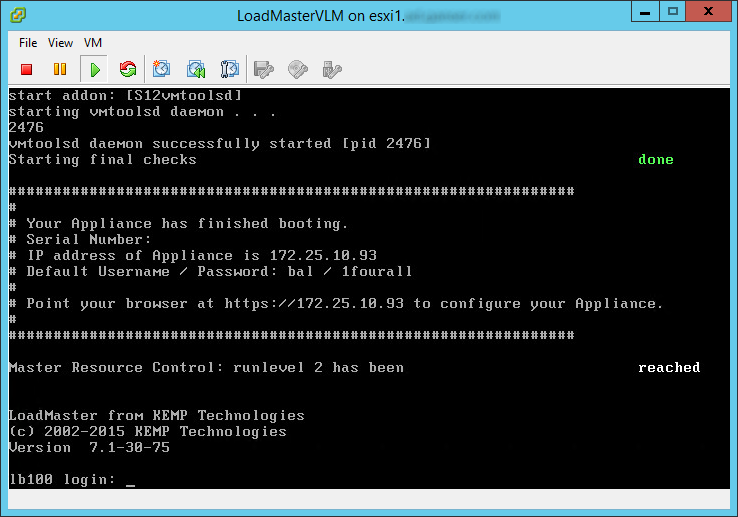Maximize the LoadMasterVLM console window
Viewport: 738px width, 517px height.
click(x=673, y=12)
